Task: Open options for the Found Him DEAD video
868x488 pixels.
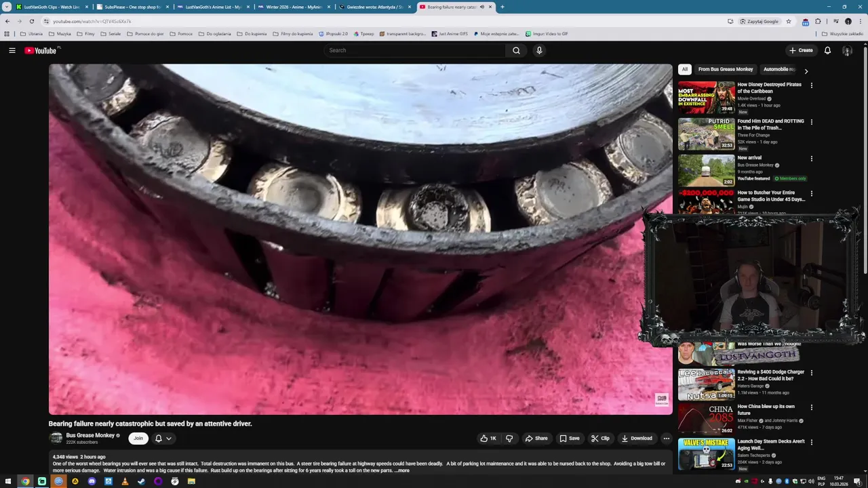Action: (x=811, y=122)
